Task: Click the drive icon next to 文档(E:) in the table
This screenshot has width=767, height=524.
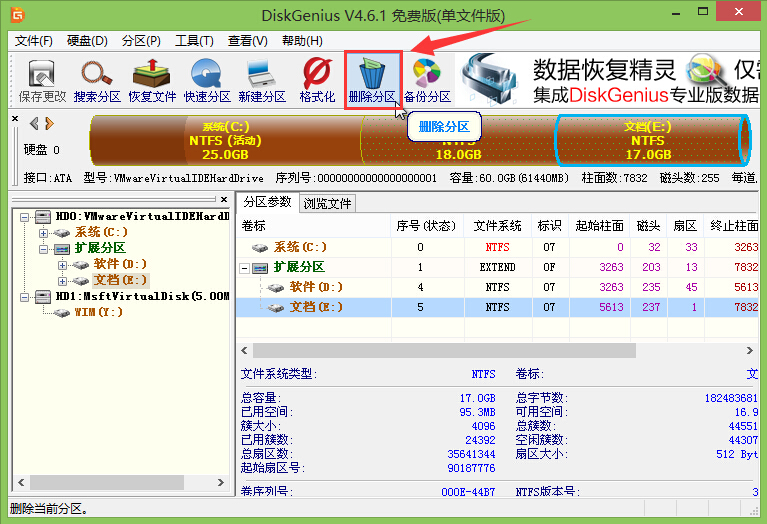Action: point(275,307)
